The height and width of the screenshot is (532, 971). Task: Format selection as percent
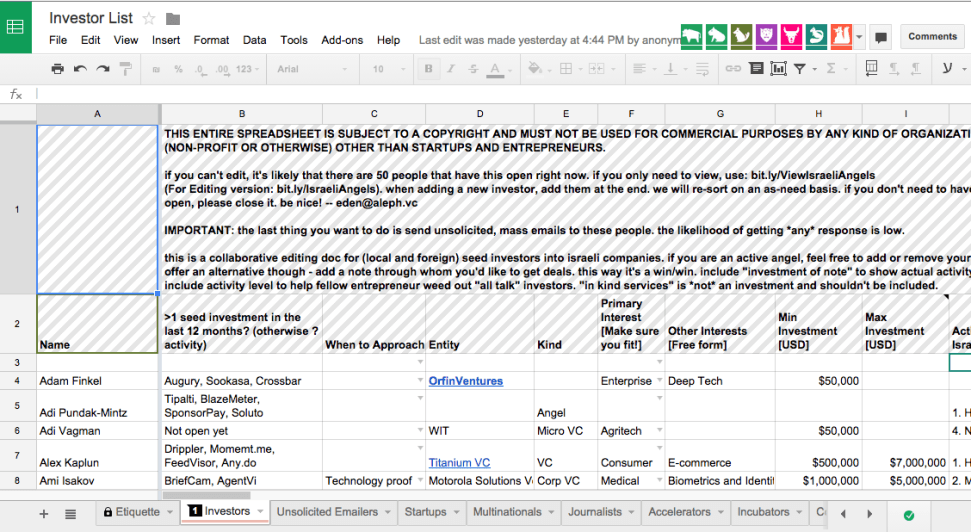[178, 69]
